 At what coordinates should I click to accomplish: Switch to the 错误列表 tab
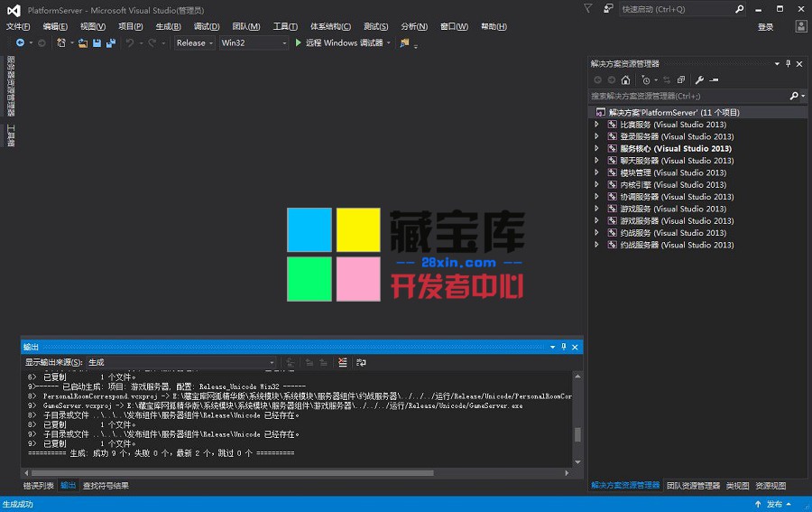pyautogui.click(x=39, y=486)
